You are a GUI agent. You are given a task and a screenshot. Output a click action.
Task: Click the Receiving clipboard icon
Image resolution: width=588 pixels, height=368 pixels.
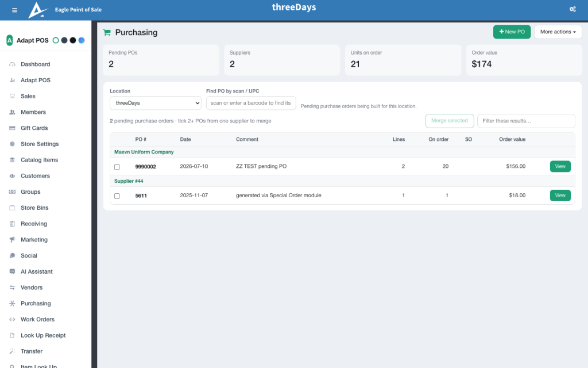(12, 224)
